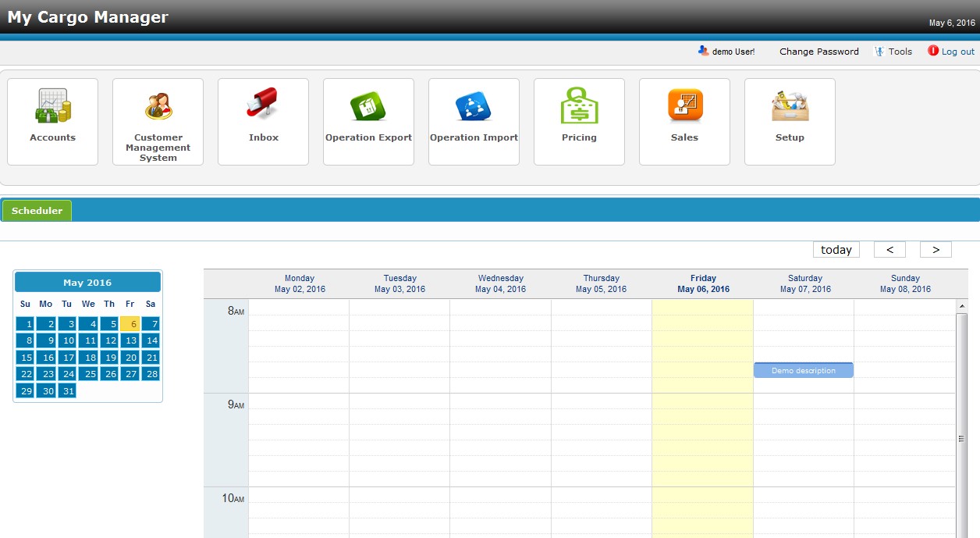Open the Setup module

pyautogui.click(x=790, y=121)
